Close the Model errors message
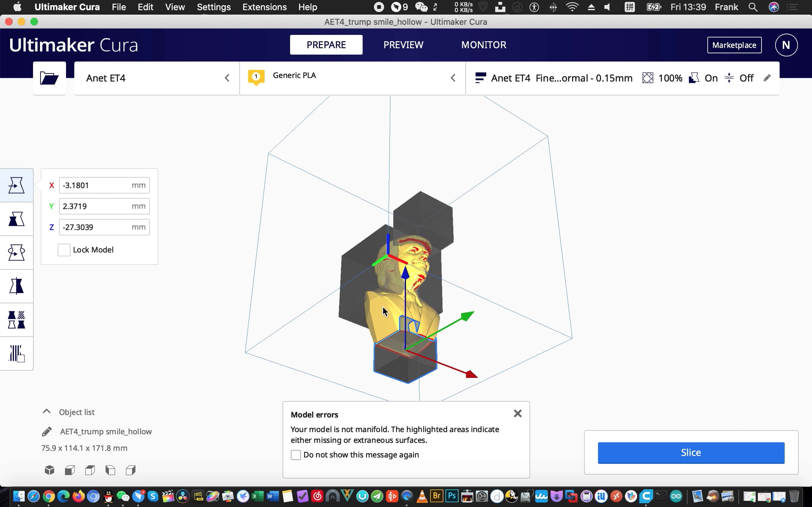 coord(517,413)
